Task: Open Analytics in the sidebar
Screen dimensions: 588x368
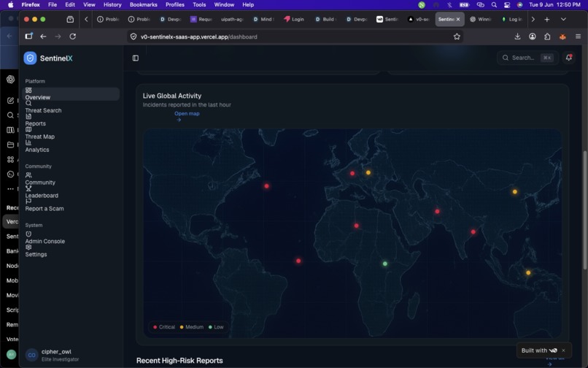Action: point(36,150)
